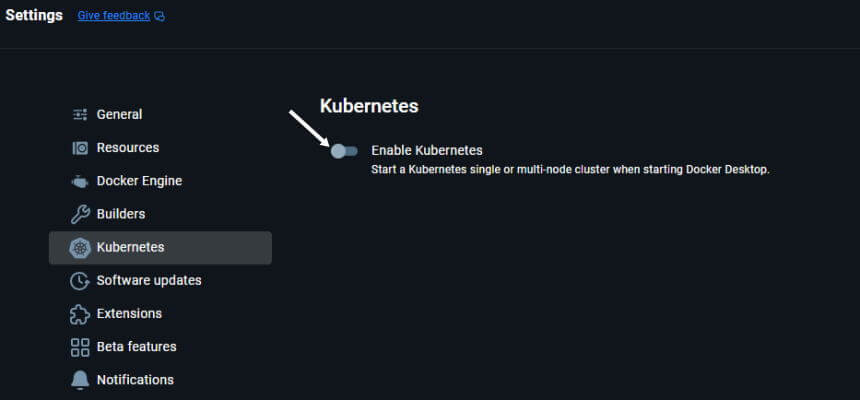Click the Kubernetes helm wheel icon

[80, 248]
